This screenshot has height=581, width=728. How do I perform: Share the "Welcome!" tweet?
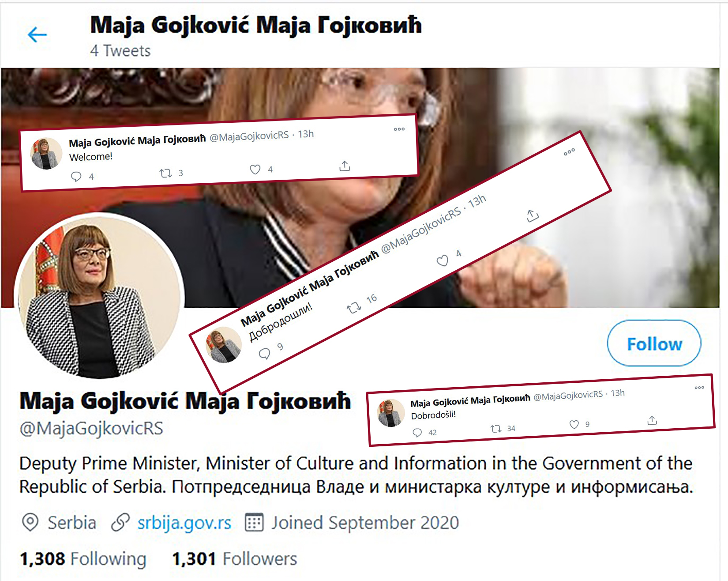pos(345,166)
